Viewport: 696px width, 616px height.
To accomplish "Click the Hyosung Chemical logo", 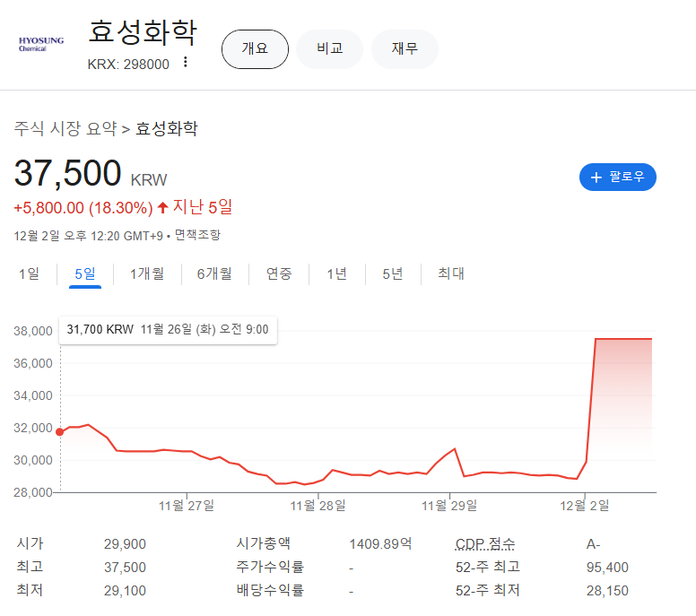I will [x=41, y=44].
